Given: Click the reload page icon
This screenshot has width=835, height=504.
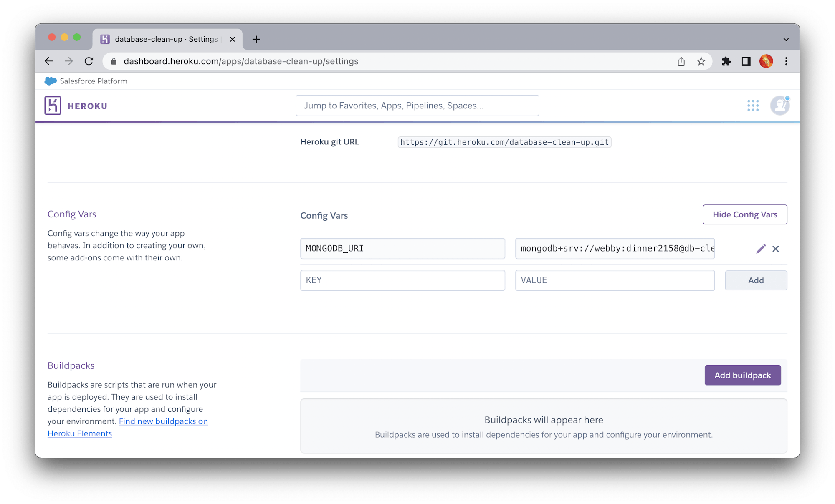Looking at the screenshot, I should click(x=89, y=61).
